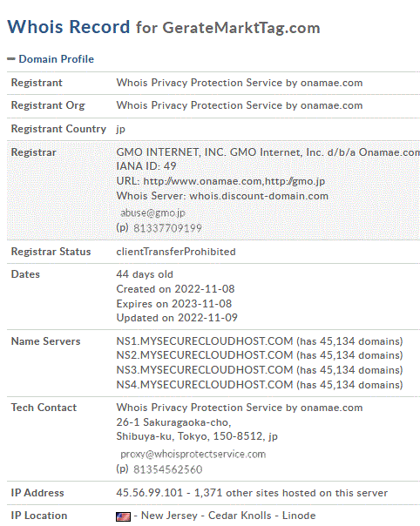Viewport: 420px width, 526px height.
Task: Select NS2.MYSECURECLOUDHOST.COM name server
Action: (x=205, y=355)
